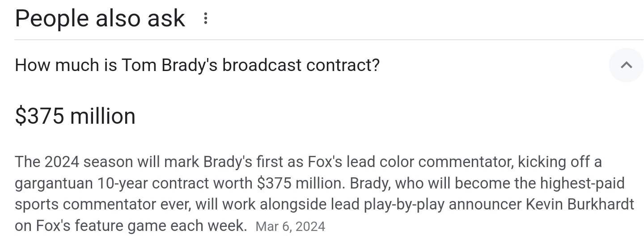Click the phrase Kevin Burkhardt in the snippet
The image size is (644, 243).
click(580, 204)
